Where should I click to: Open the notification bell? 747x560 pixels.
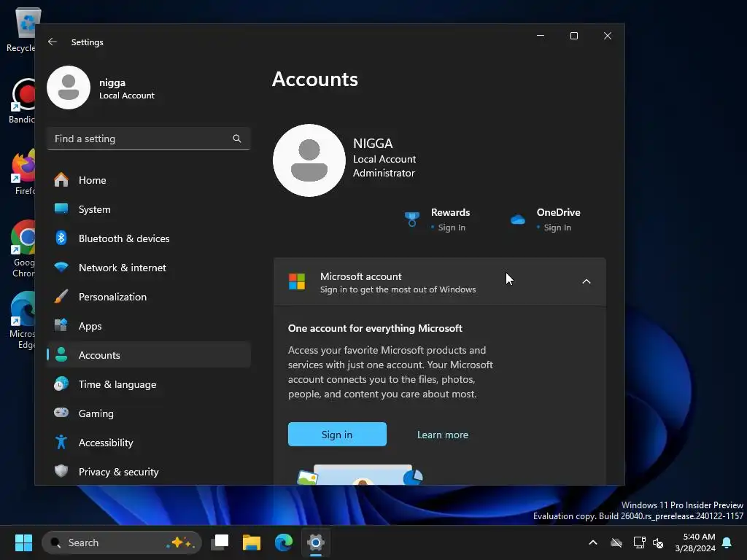click(x=727, y=542)
